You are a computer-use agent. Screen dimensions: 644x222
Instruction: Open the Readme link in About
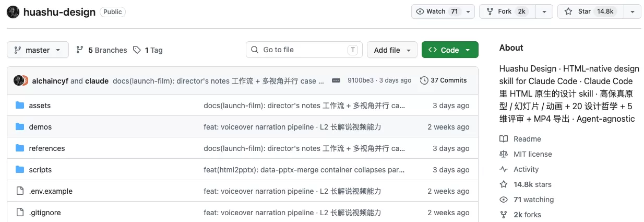click(x=527, y=139)
